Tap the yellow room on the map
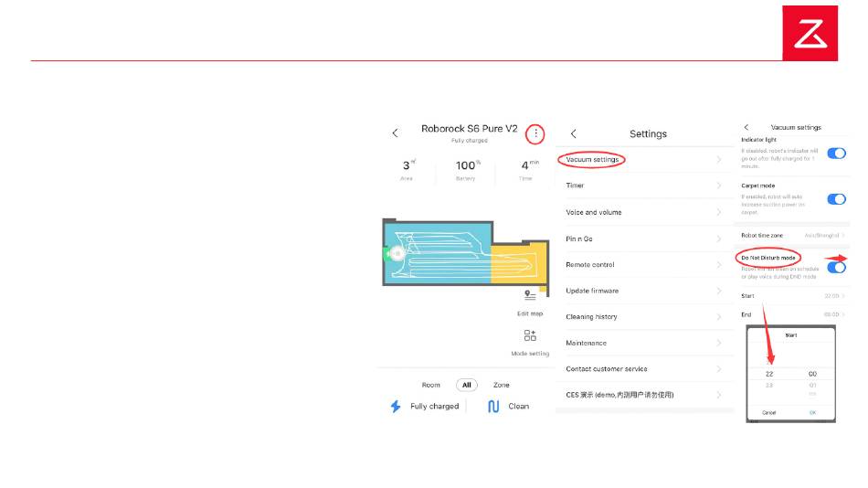The width and height of the screenshot is (868, 488). 519,264
